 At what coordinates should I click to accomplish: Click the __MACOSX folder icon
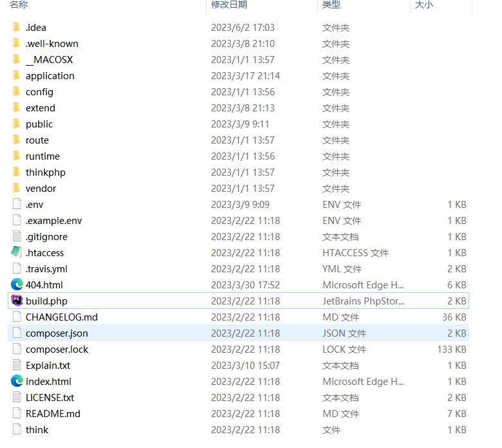point(17,59)
